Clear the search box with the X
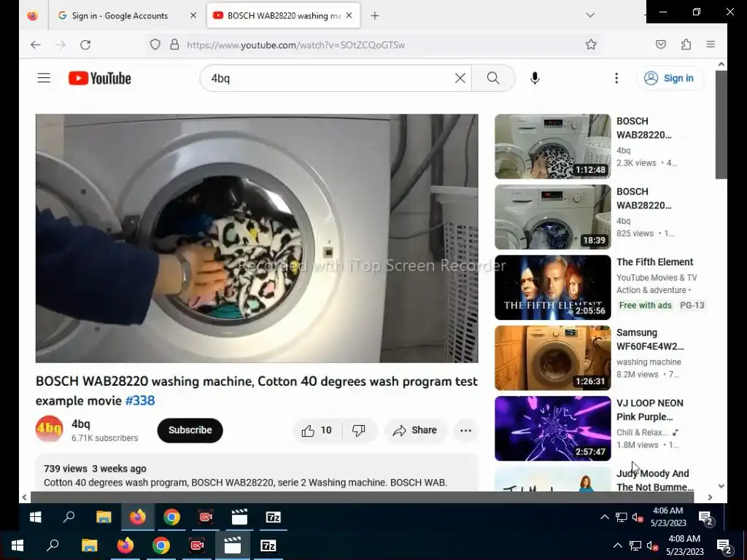This screenshot has height=560, width=747. pos(460,78)
